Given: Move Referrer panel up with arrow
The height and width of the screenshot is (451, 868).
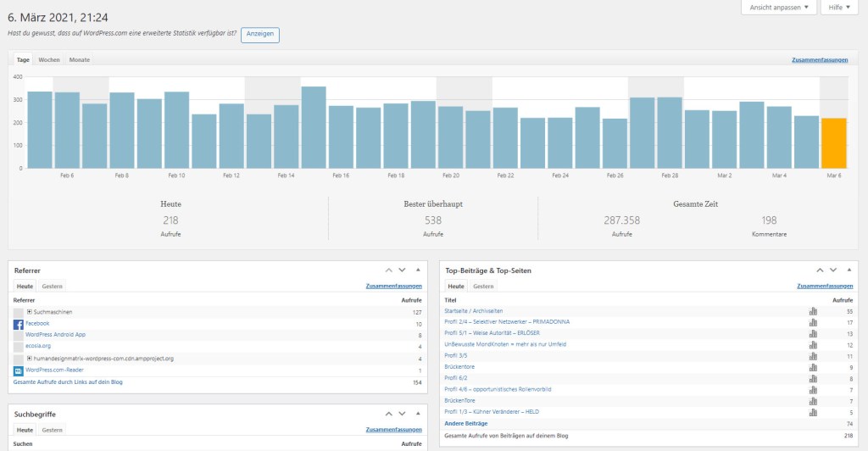Looking at the screenshot, I should click(x=389, y=270).
